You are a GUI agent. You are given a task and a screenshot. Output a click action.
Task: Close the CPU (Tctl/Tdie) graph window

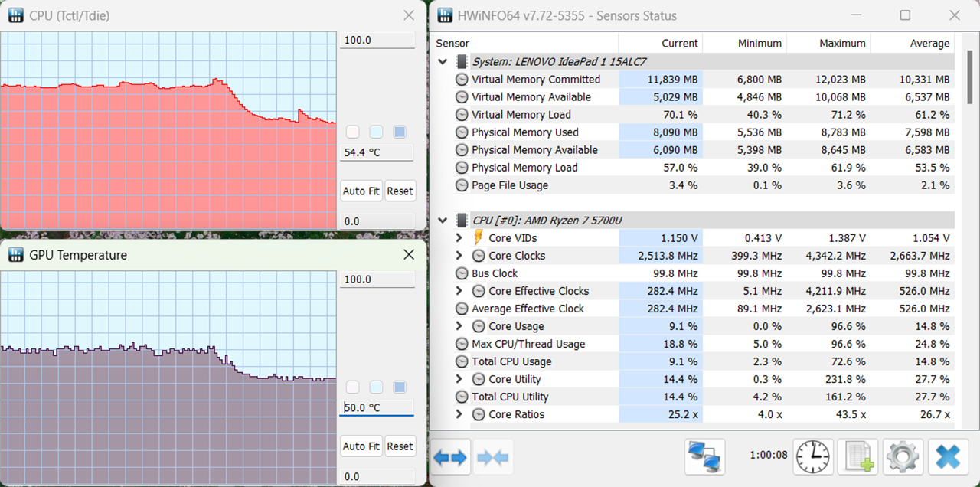point(410,15)
